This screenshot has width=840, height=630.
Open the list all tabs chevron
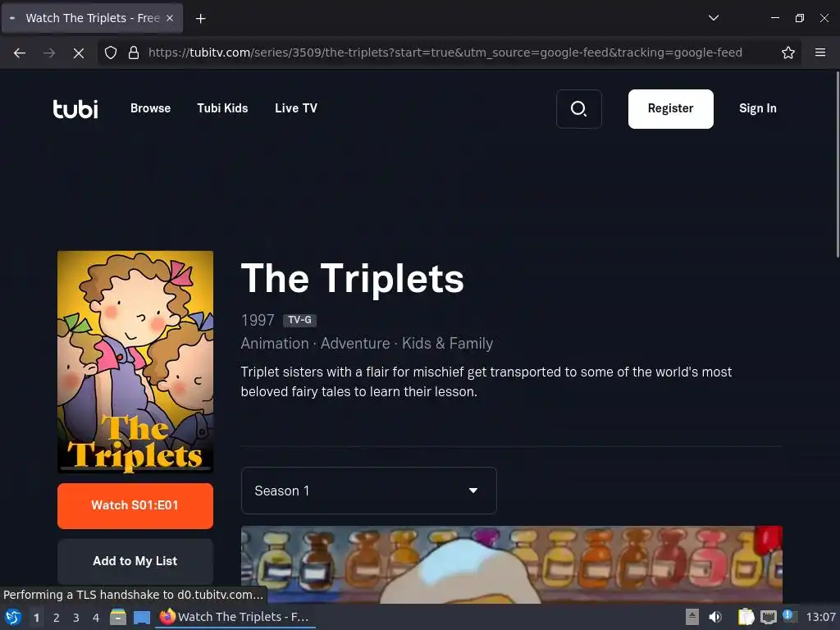tap(713, 18)
